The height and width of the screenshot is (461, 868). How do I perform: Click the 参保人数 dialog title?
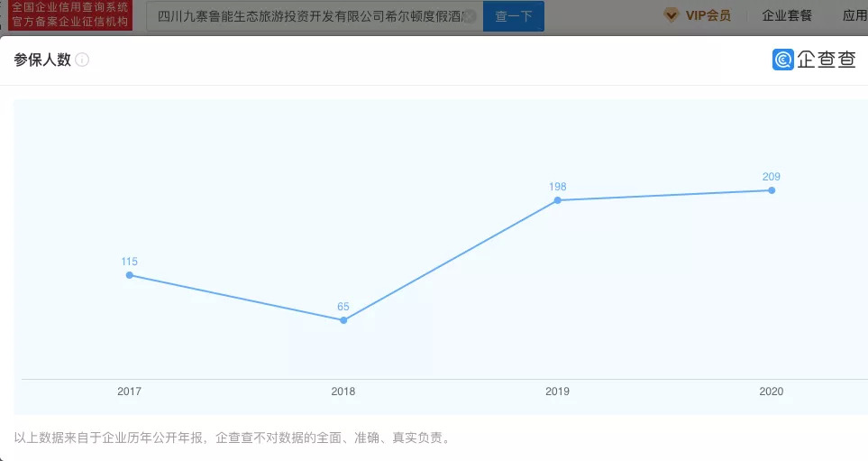click(42, 60)
